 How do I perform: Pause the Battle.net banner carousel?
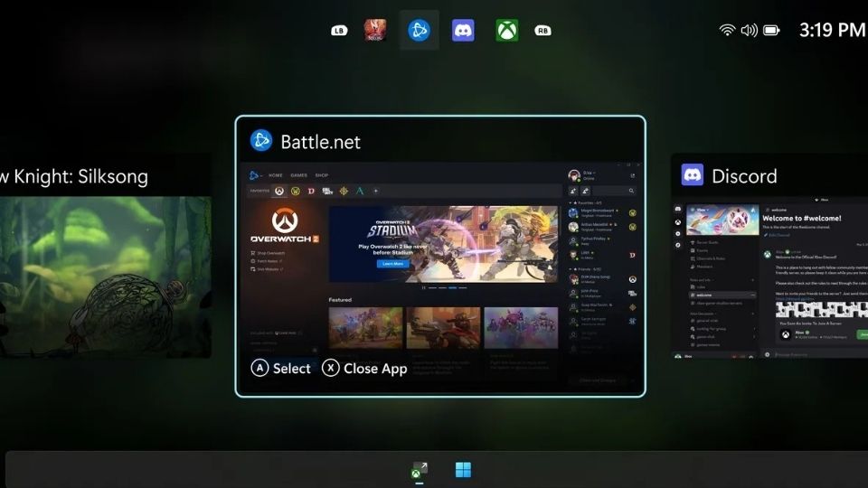tap(423, 287)
